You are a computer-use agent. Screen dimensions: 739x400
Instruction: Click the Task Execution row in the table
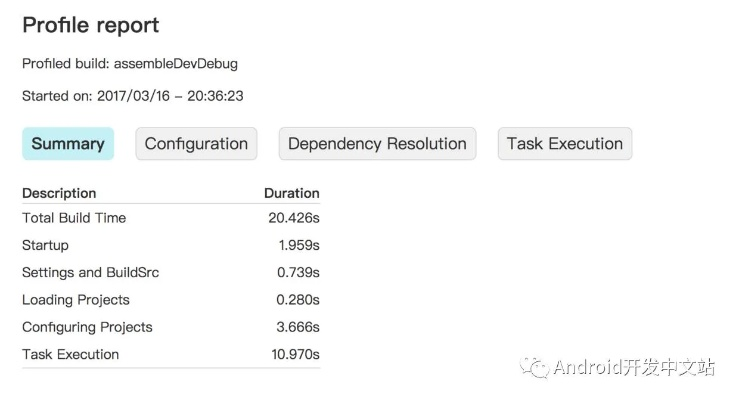(x=70, y=354)
